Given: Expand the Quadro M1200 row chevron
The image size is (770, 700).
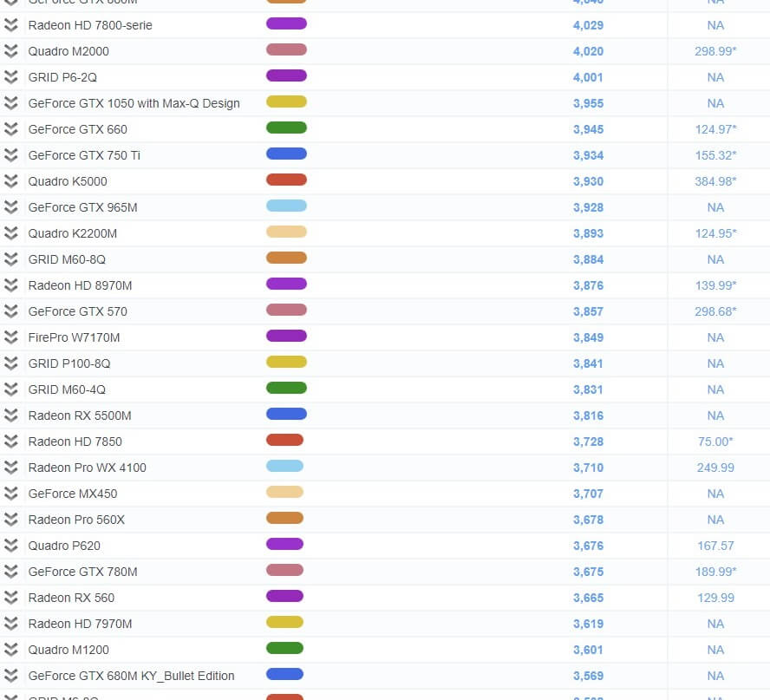Looking at the screenshot, I should coord(10,650).
